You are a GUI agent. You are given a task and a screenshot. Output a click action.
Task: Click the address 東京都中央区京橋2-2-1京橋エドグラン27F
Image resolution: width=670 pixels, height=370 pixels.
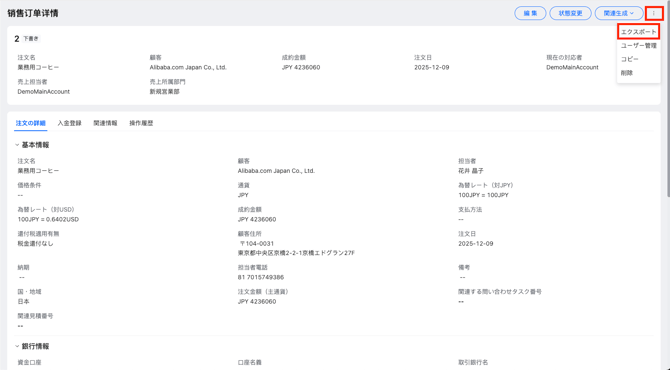point(296,253)
